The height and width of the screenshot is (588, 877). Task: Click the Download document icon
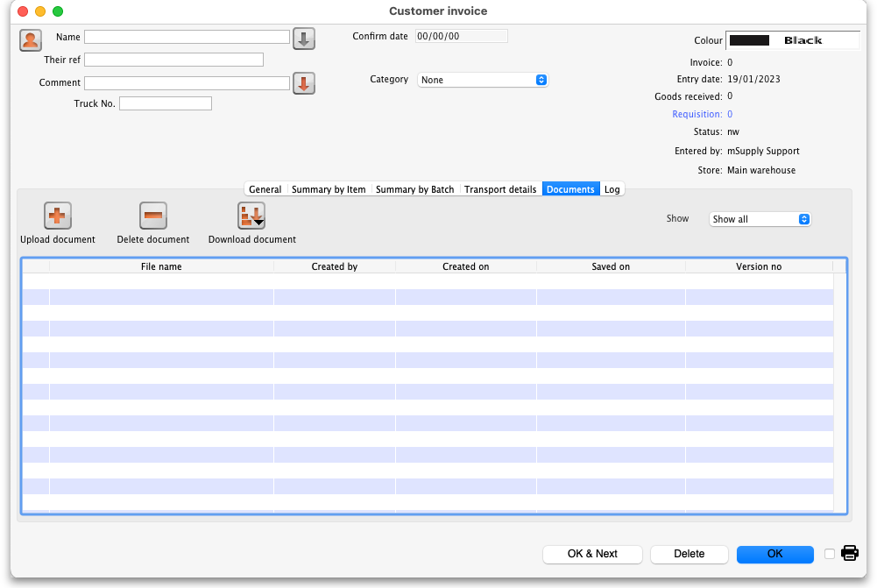coord(251,216)
